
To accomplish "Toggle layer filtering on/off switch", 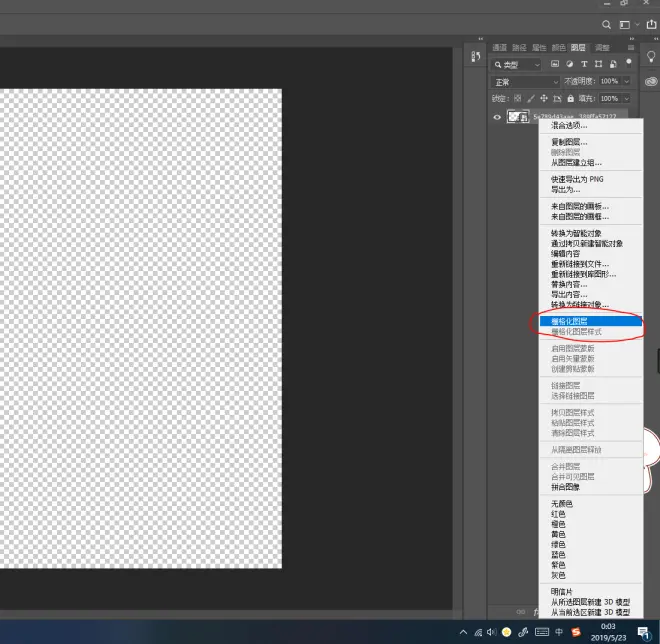I will [628, 63].
